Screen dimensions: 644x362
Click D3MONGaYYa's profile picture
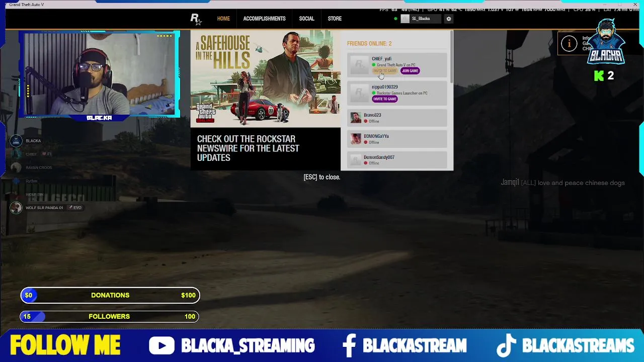pyautogui.click(x=356, y=139)
